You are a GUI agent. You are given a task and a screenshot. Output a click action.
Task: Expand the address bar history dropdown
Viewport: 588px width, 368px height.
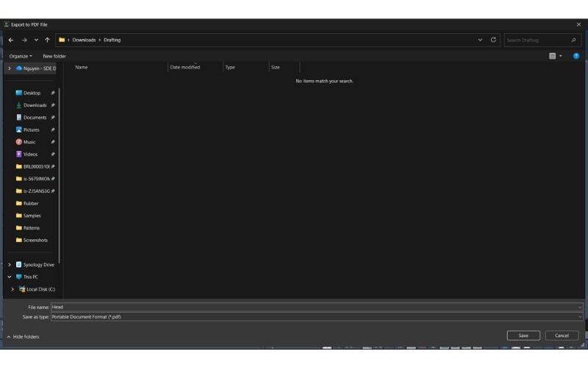coord(480,40)
